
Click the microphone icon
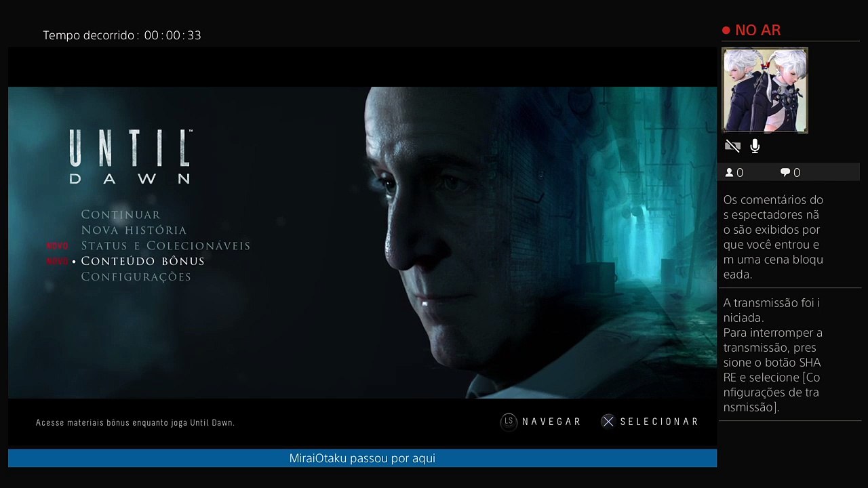(755, 146)
